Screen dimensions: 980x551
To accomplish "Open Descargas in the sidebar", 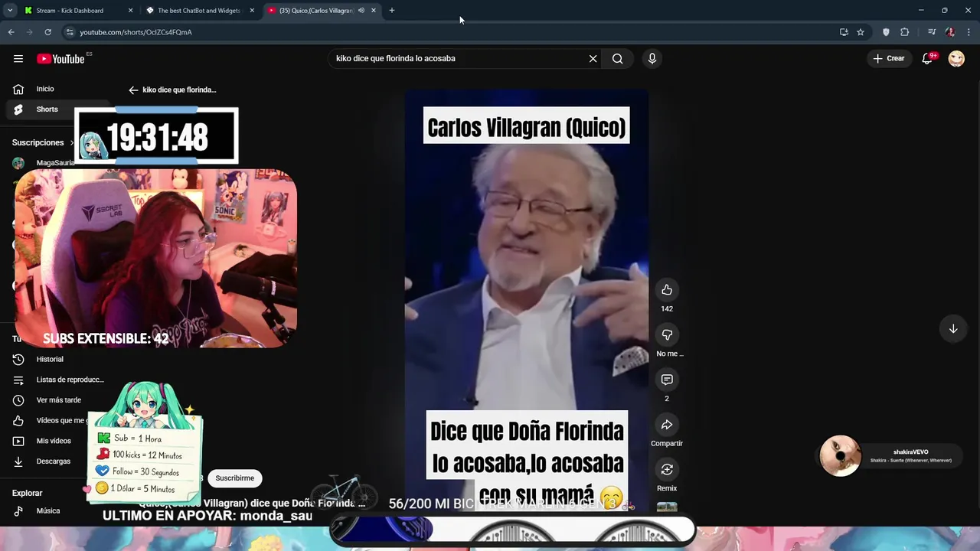I will (x=54, y=461).
